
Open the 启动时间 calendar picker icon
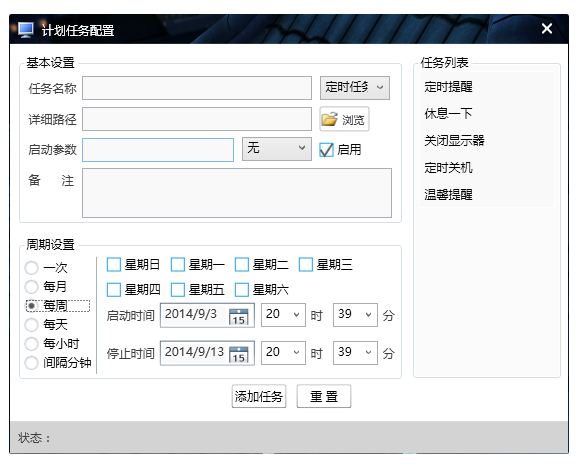[x=238, y=316]
